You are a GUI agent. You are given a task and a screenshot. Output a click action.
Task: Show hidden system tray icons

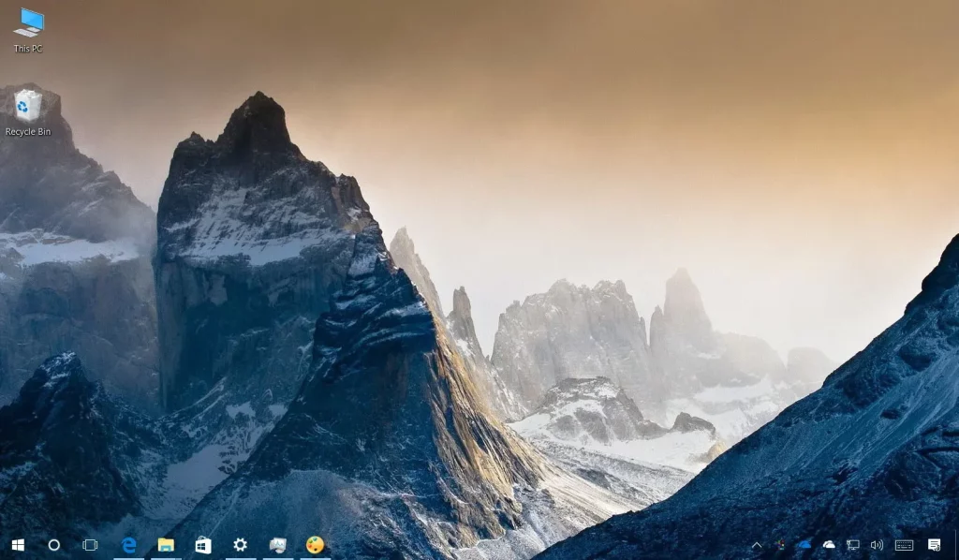coord(757,545)
